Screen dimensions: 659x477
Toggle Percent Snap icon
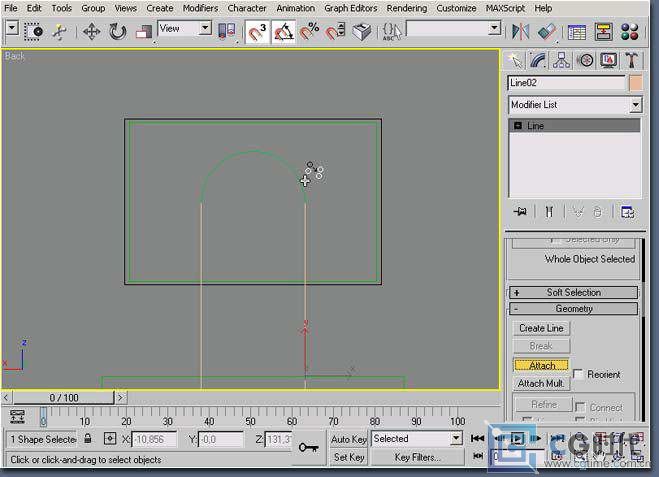pos(310,32)
